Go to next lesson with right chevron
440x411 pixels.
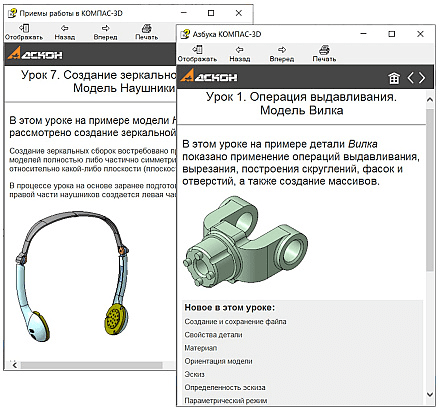point(422,78)
